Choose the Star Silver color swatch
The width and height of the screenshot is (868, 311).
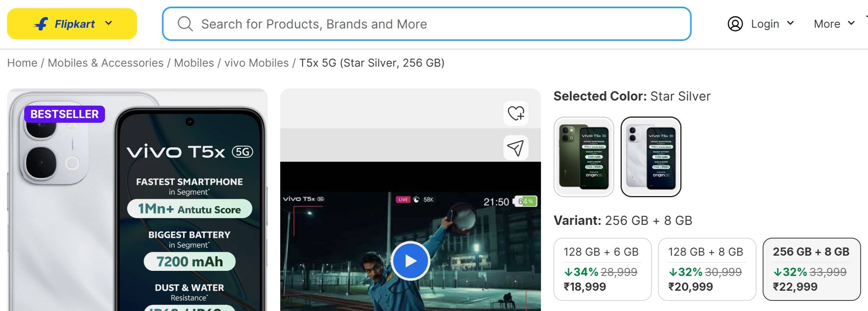tap(651, 157)
